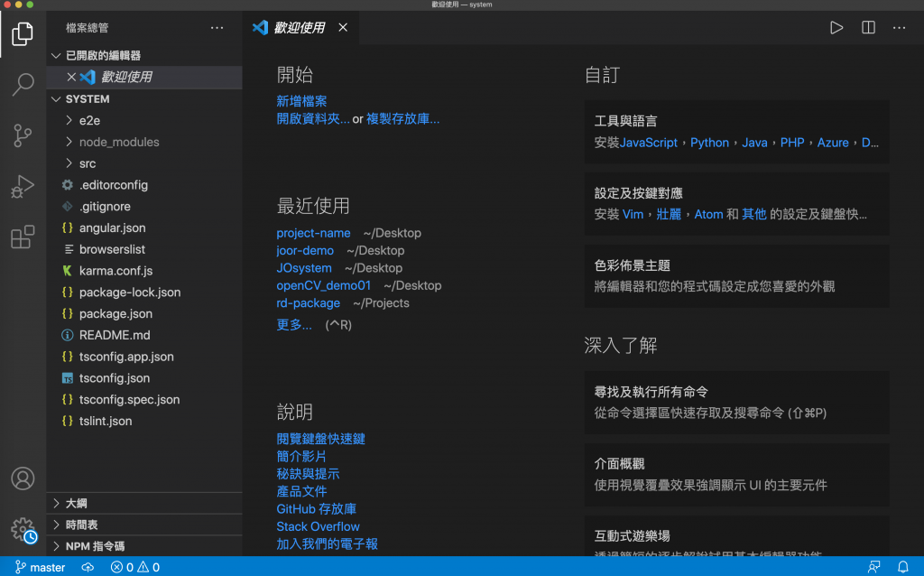Open recent project rd-package
The height and width of the screenshot is (576, 924).
pyautogui.click(x=309, y=303)
